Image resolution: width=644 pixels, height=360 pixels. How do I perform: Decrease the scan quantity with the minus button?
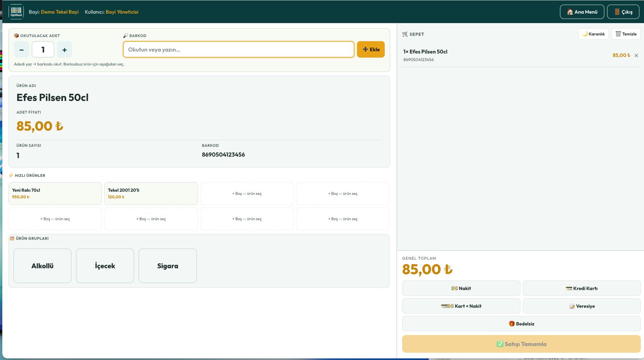point(22,50)
